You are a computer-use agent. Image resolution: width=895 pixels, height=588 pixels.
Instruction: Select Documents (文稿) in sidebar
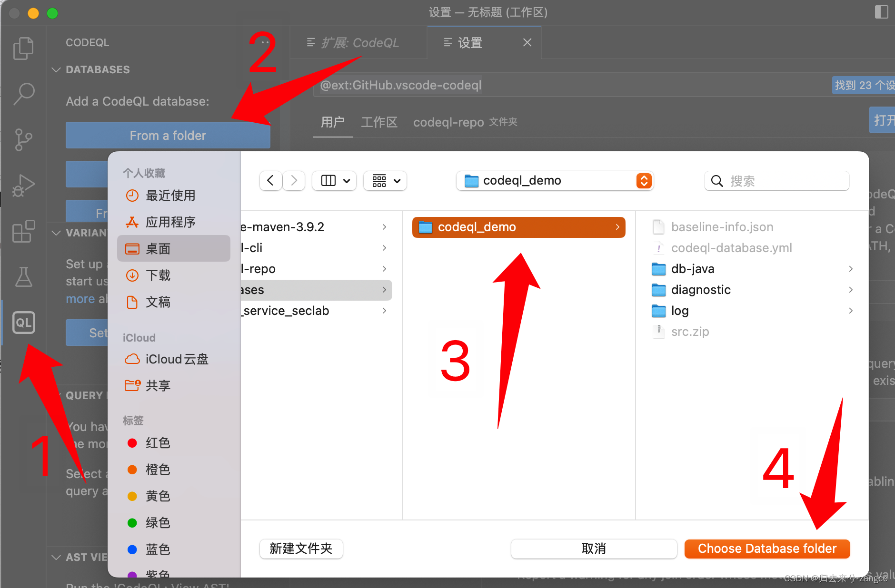coord(174,302)
